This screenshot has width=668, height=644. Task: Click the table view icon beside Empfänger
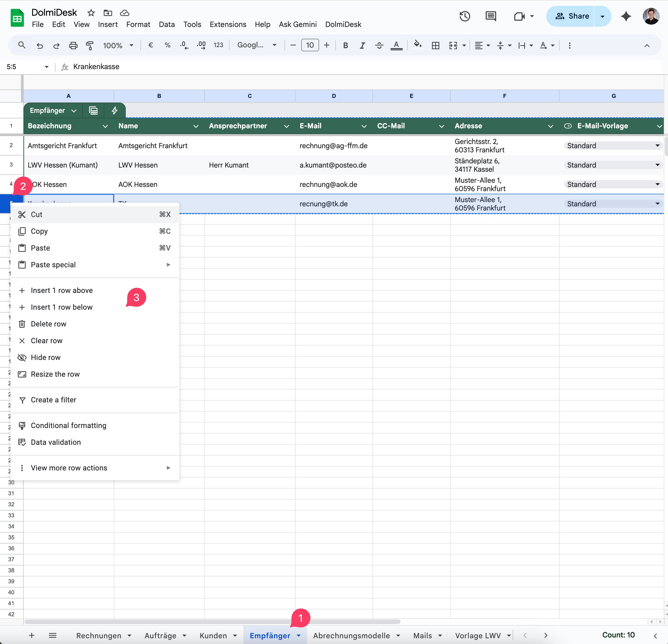(x=93, y=110)
